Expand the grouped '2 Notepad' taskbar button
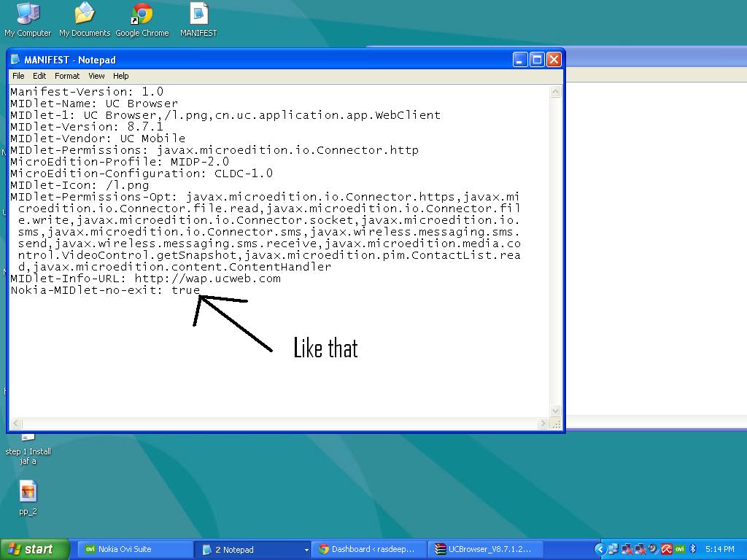This screenshot has height=560, width=747. point(252,550)
